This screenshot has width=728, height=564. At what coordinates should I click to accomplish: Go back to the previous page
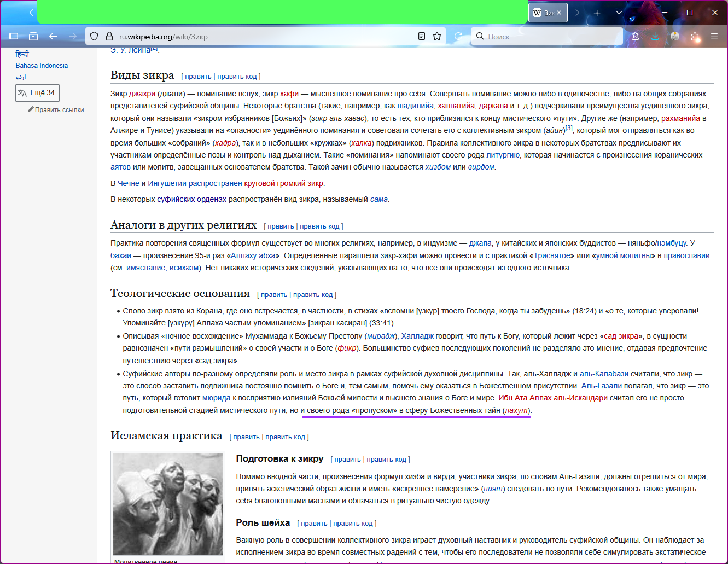pos(53,36)
